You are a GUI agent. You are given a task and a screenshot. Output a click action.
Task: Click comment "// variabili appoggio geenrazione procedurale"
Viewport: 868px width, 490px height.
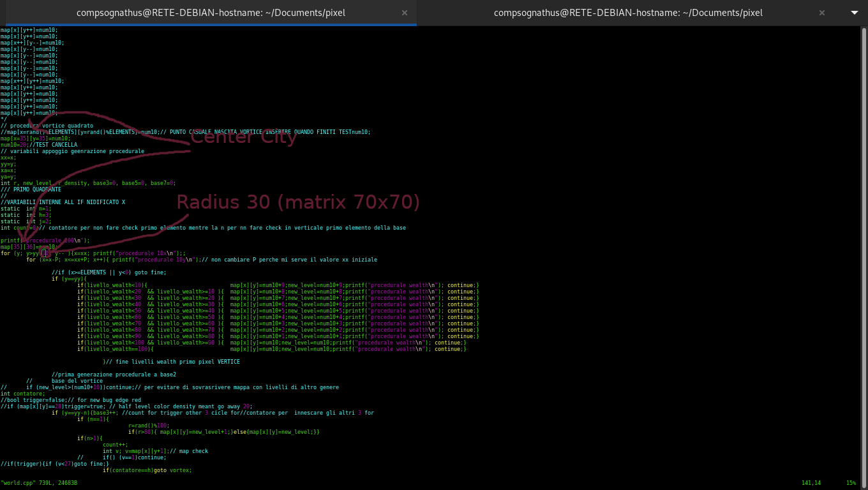click(x=72, y=151)
